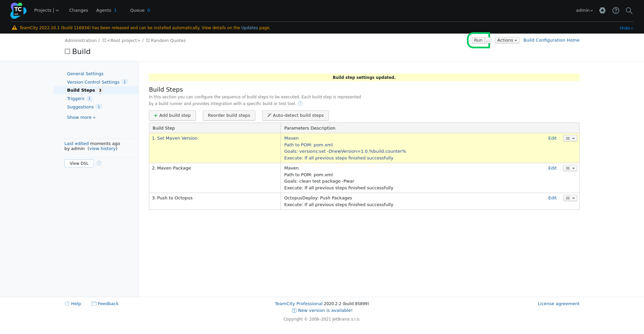Open the Feedback link in footer
The width and height of the screenshot is (644, 334).
(108, 303)
